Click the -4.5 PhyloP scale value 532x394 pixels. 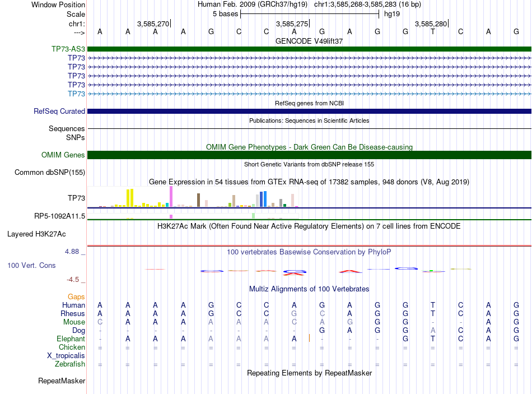(x=73, y=280)
